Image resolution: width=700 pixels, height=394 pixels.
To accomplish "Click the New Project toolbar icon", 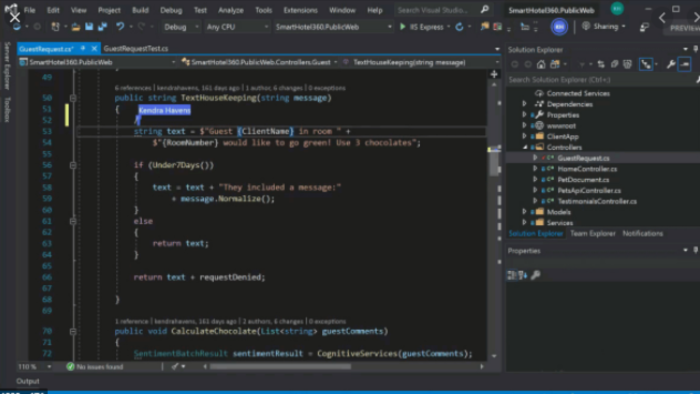I will pos(55,27).
